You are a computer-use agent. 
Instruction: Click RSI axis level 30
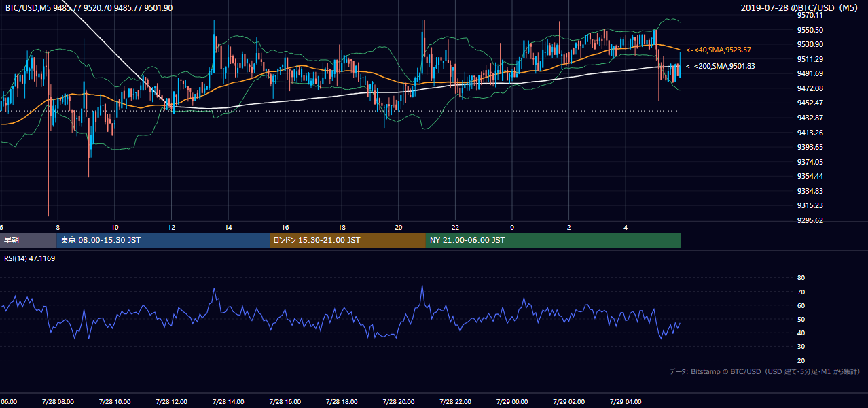tap(801, 347)
